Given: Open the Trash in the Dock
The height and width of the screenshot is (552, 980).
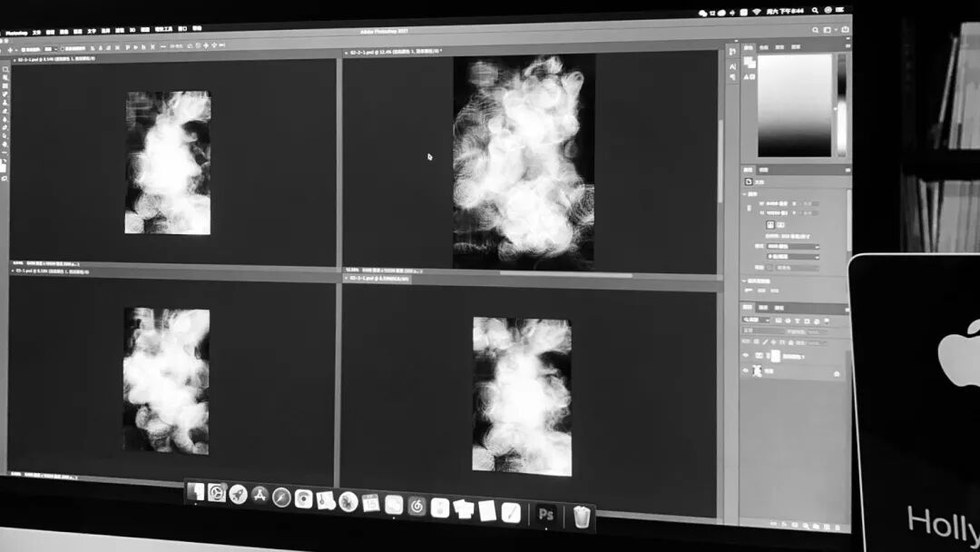Looking at the screenshot, I should point(582,517).
